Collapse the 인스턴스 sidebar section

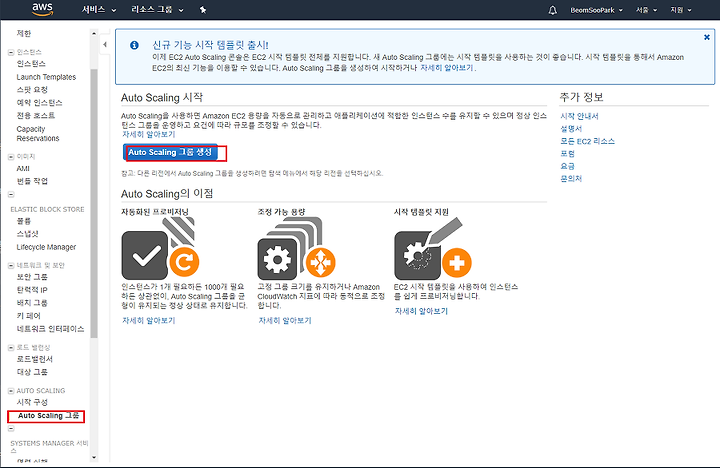tap(11, 52)
